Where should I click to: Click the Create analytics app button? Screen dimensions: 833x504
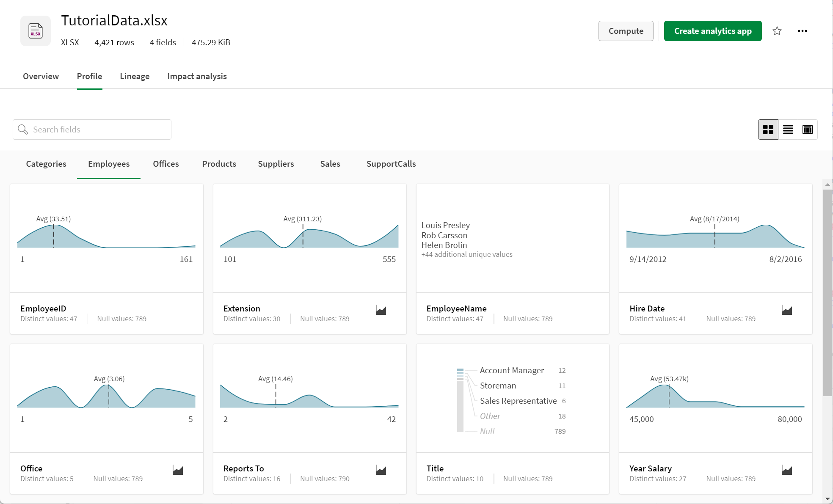tap(713, 30)
